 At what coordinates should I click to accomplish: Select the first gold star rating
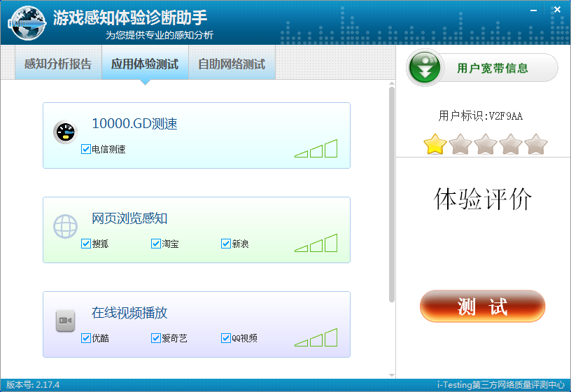[x=435, y=144]
